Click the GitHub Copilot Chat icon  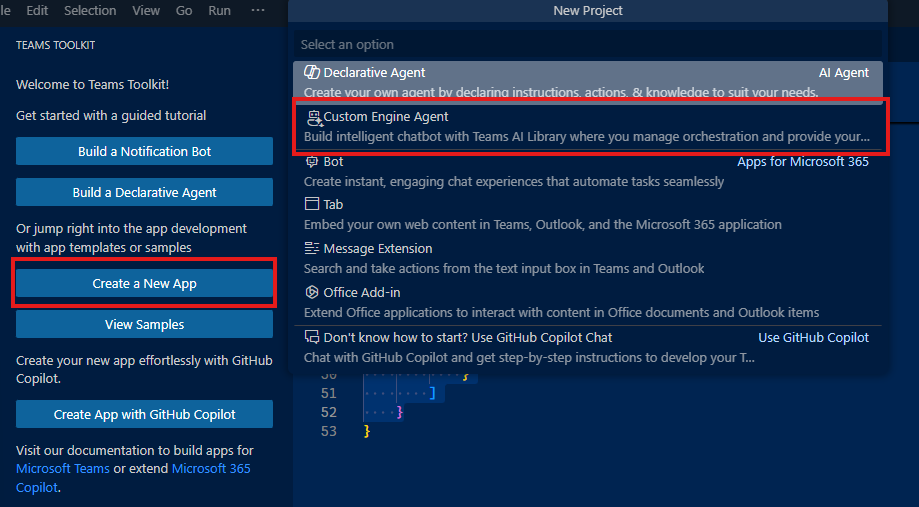pos(312,337)
